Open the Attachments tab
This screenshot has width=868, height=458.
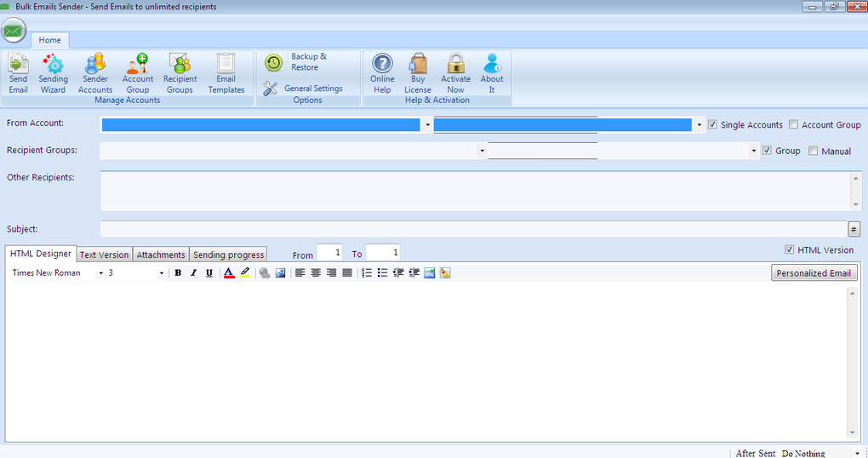tap(161, 255)
